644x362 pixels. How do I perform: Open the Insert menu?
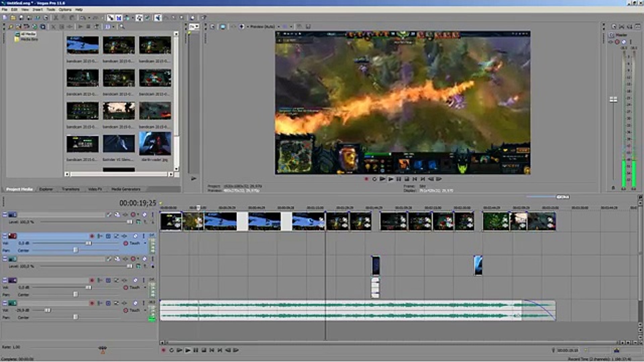click(x=37, y=10)
